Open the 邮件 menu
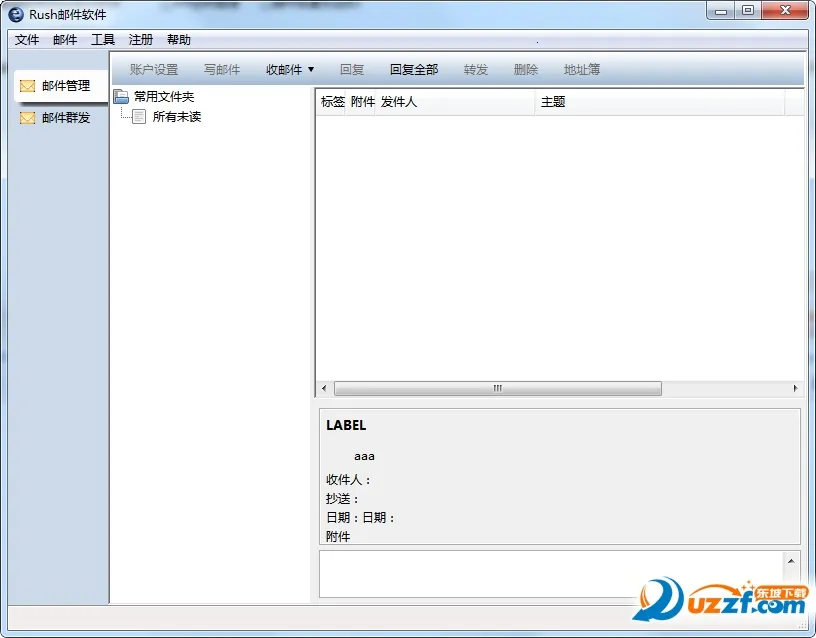The image size is (816, 638). coord(65,40)
